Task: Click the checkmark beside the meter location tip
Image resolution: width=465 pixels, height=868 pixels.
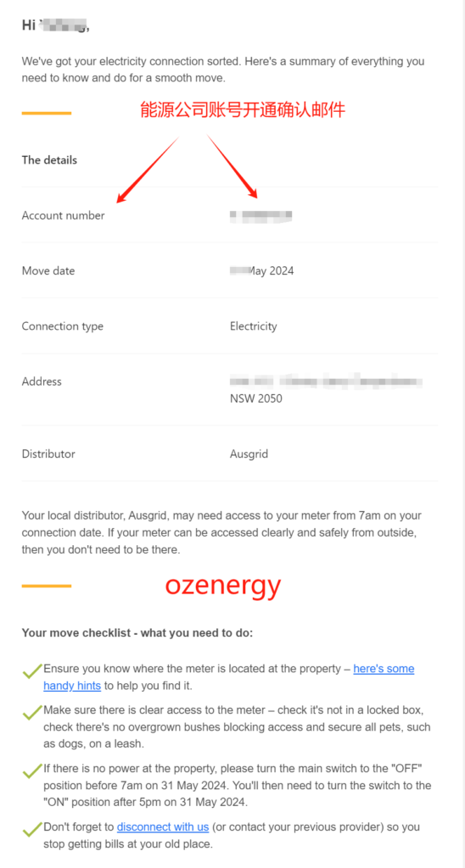Action: tap(32, 671)
